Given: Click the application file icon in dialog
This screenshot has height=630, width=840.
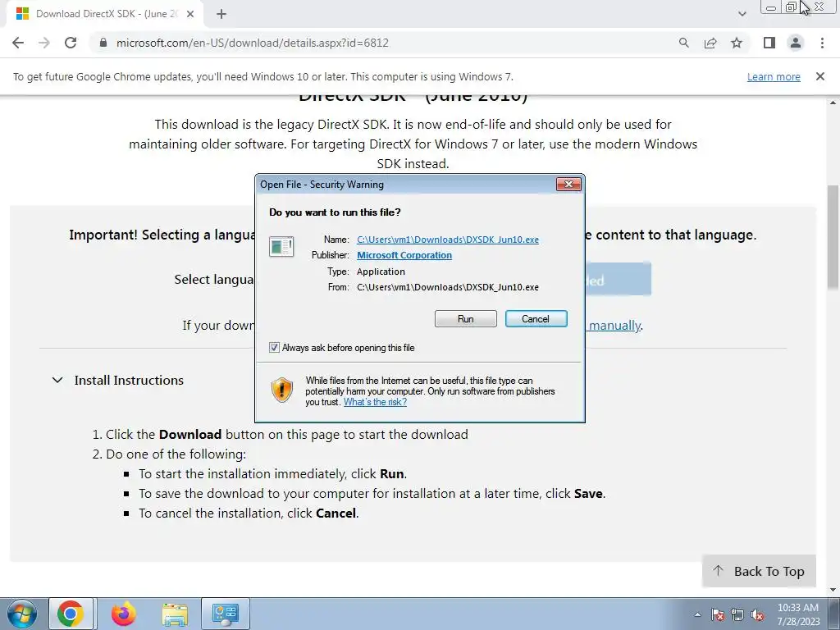Looking at the screenshot, I should coord(281,247).
